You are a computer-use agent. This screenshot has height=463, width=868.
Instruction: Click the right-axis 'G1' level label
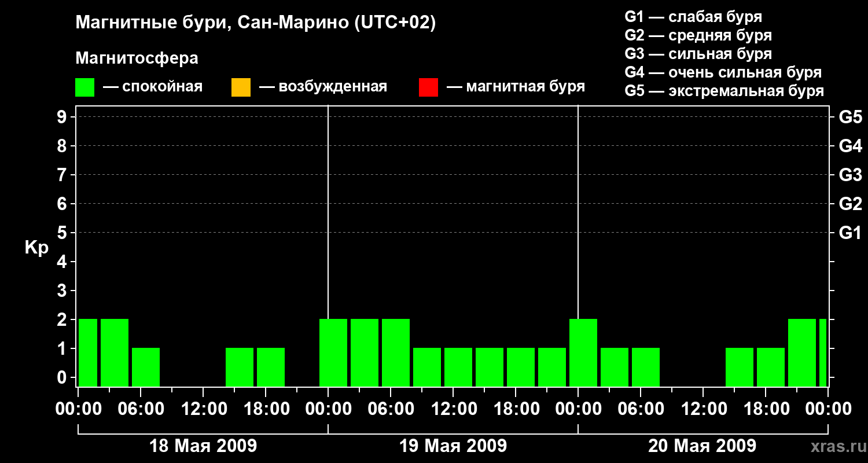pyautogui.click(x=850, y=233)
